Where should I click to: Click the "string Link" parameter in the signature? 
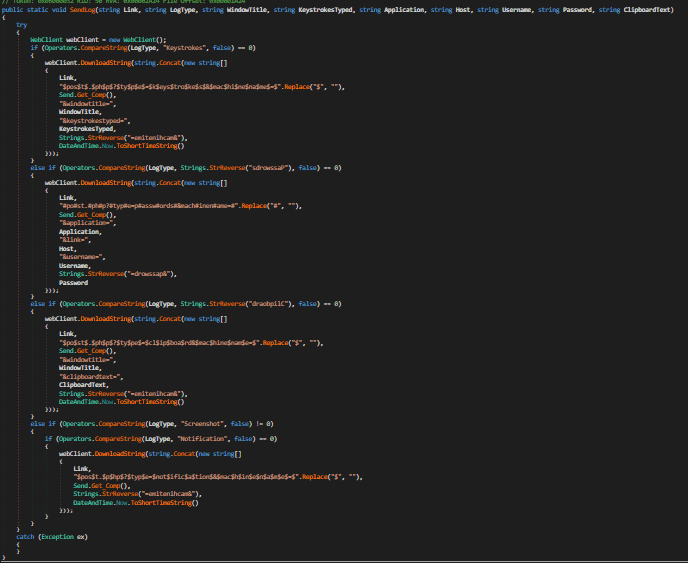point(122,9)
